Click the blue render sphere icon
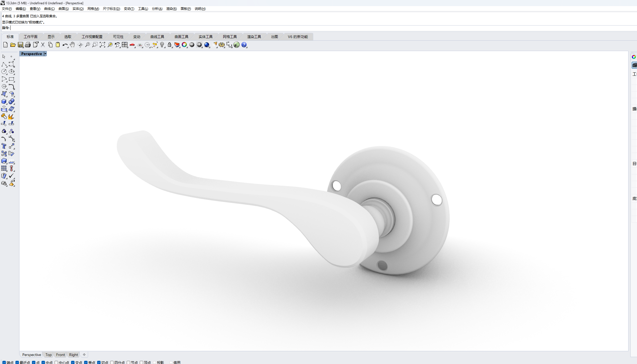Screen dimensions: 637x364 coord(207,45)
